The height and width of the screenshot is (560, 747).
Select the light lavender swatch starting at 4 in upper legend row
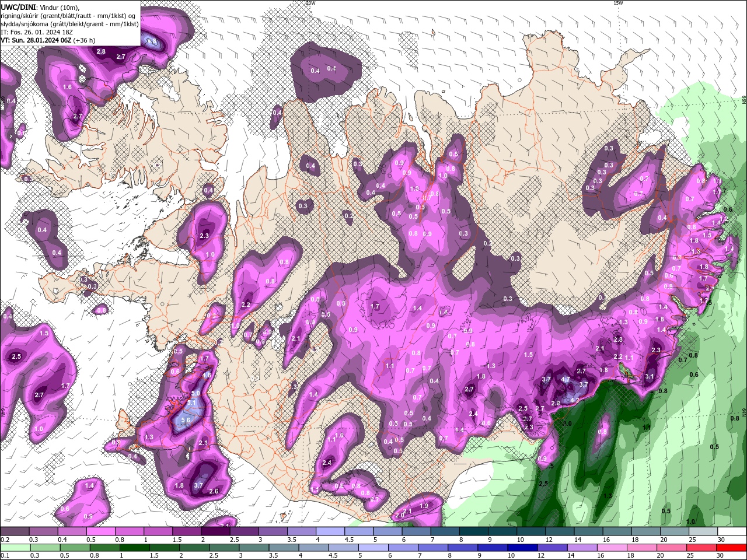[330, 531]
